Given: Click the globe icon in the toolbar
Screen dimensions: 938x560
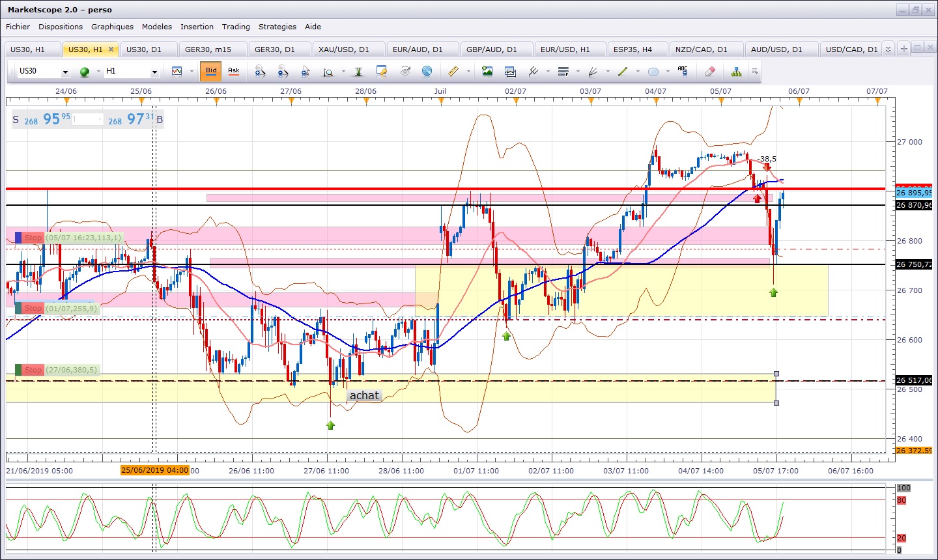Looking at the screenshot, I should coord(427,71).
